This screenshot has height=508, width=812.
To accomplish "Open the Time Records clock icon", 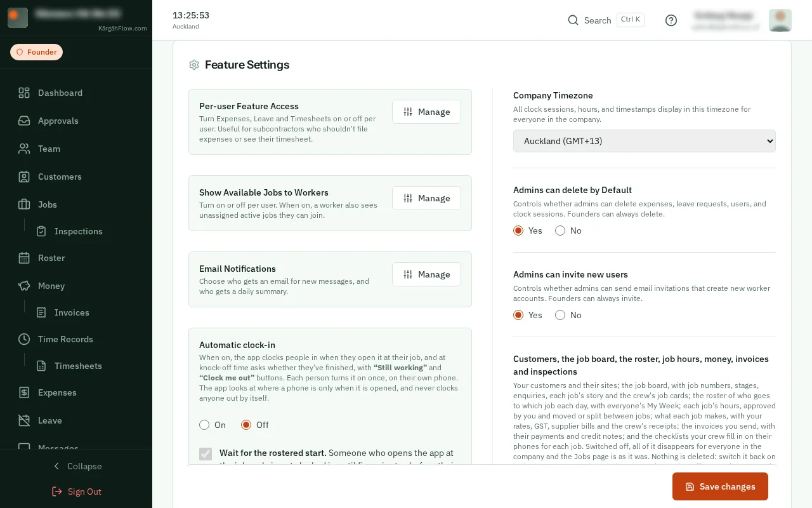I will click(x=24, y=339).
